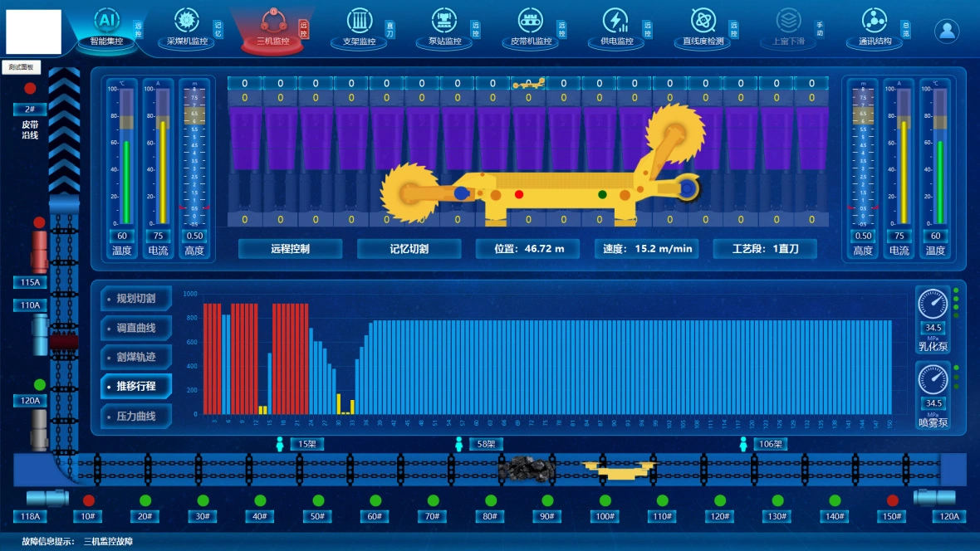Click the 记忆切割 button
The width and height of the screenshot is (980, 551).
click(409, 249)
